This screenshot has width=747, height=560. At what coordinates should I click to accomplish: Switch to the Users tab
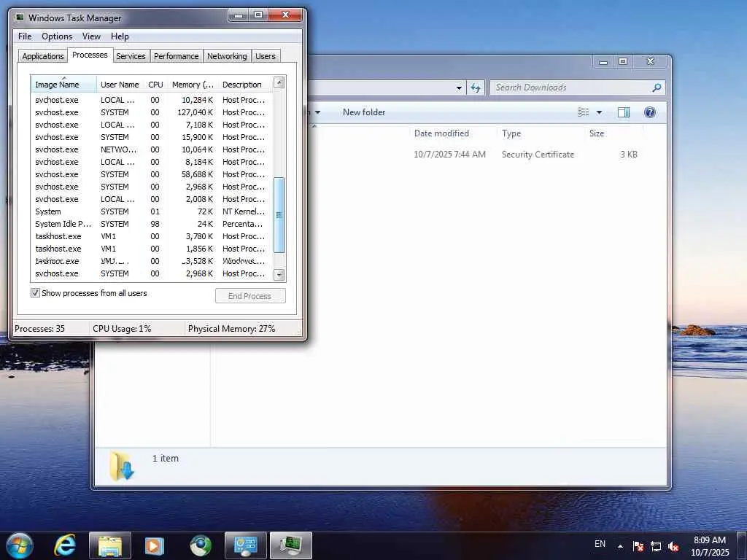click(265, 56)
